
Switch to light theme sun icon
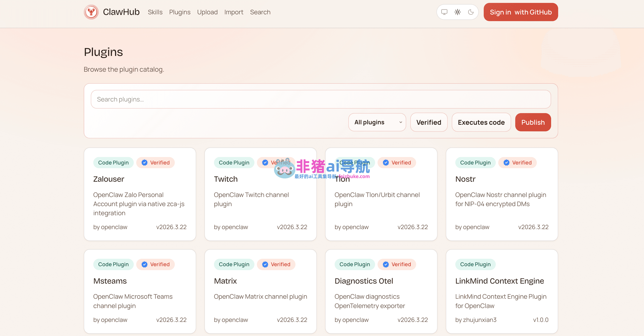(458, 12)
